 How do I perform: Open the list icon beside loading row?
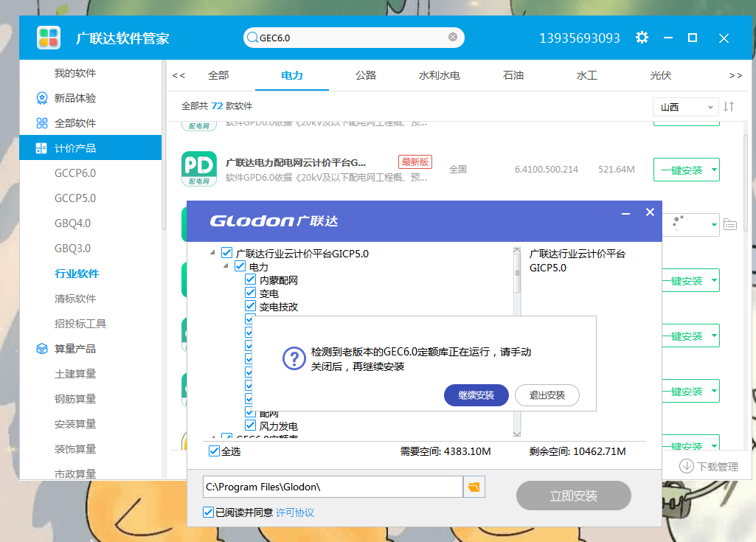pyautogui.click(x=730, y=225)
